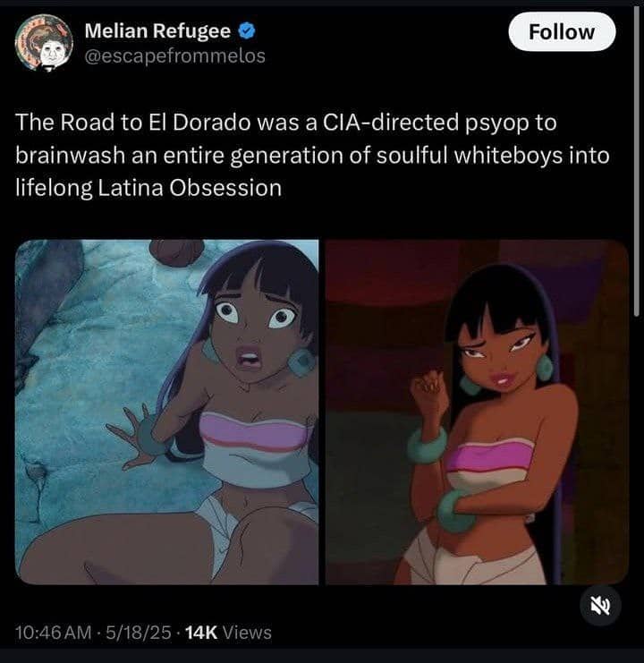This screenshot has width=644, height=663.
Task: Click the blue verified badge
Action: (x=247, y=31)
